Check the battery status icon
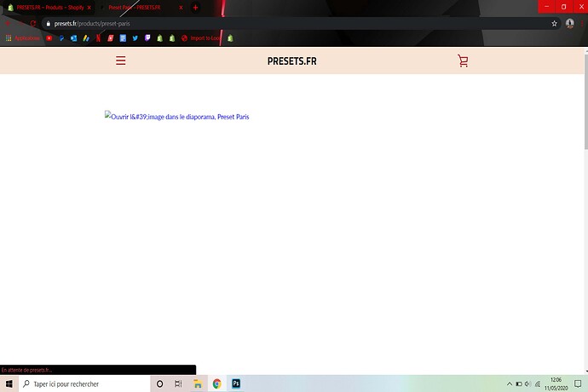588x392 pixels. [x=519, y=383]
